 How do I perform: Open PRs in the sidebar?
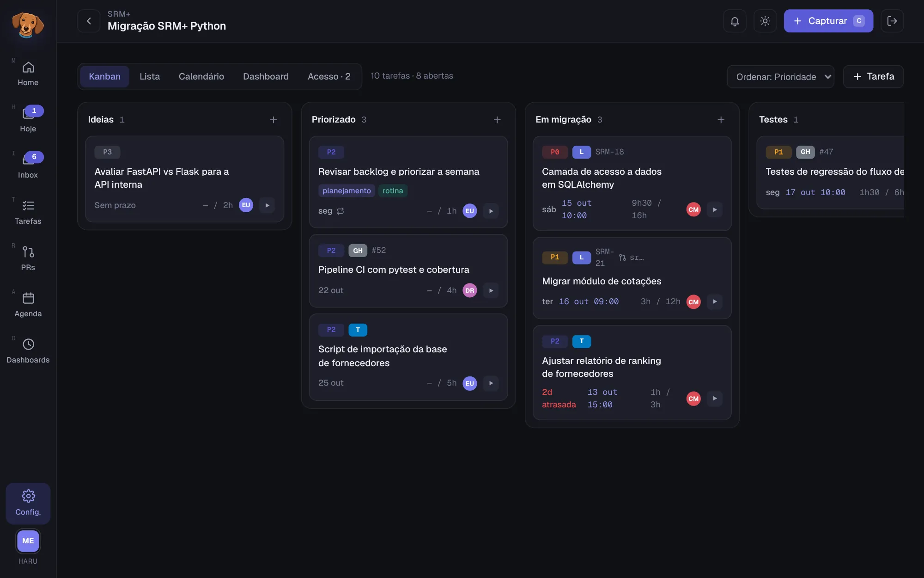point(28,259)
